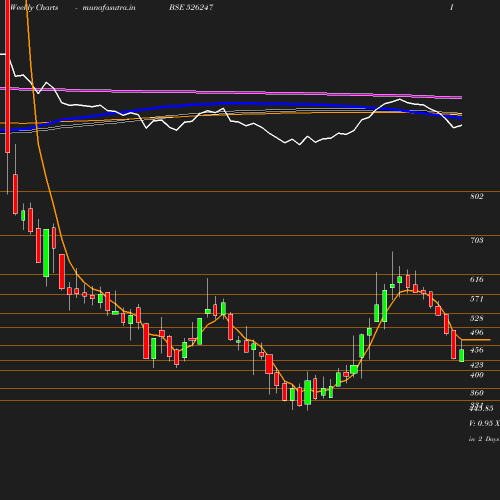
Task: Select the 528 price level label
Action: [x=477, y=318]
